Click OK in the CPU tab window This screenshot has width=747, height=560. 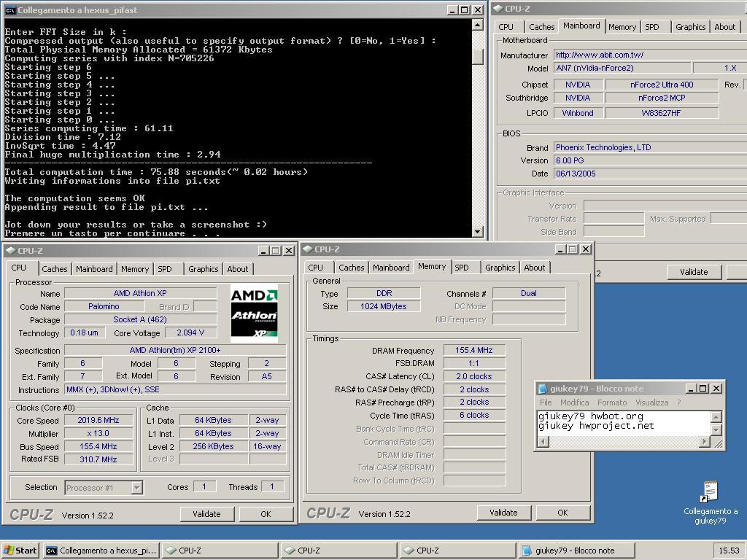(266, 514)
